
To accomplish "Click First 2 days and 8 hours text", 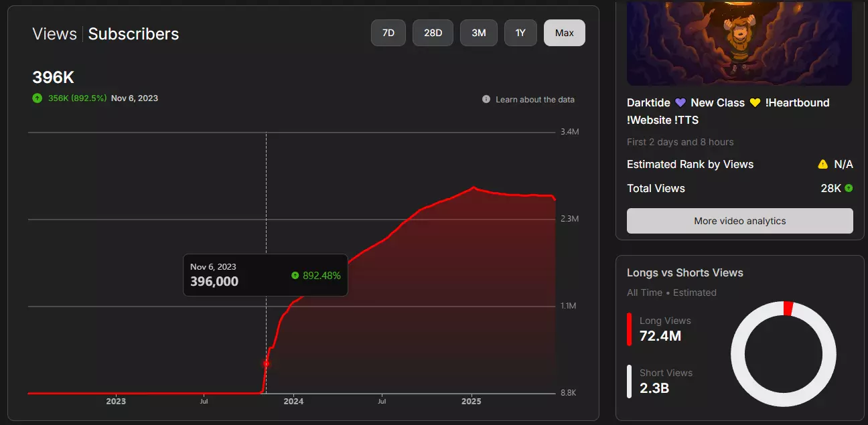I will click(x=680, y=142).
